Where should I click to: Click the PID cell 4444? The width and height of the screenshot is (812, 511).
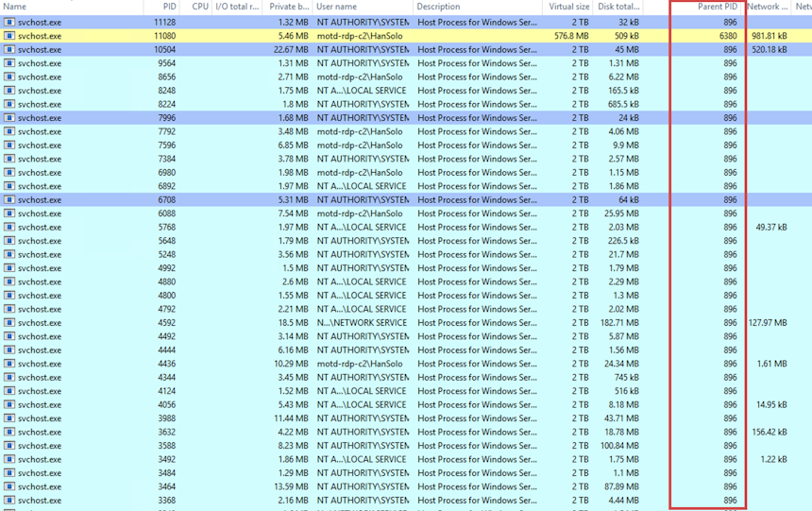coord(167,349)
